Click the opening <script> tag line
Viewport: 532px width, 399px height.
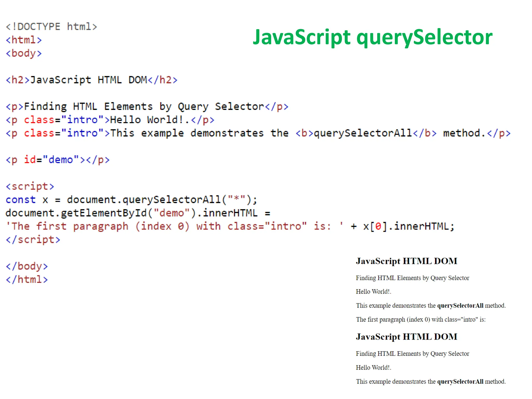click(30, 187)
